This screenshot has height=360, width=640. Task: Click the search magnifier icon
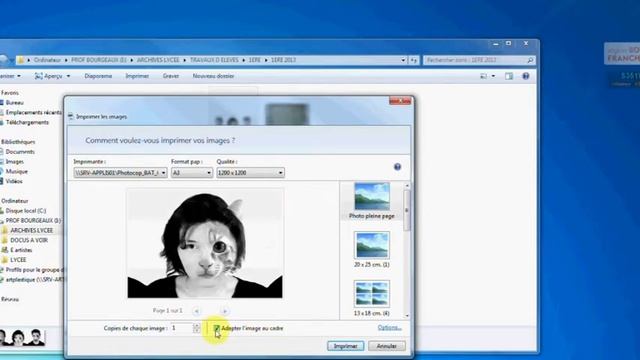click(530, 60)
